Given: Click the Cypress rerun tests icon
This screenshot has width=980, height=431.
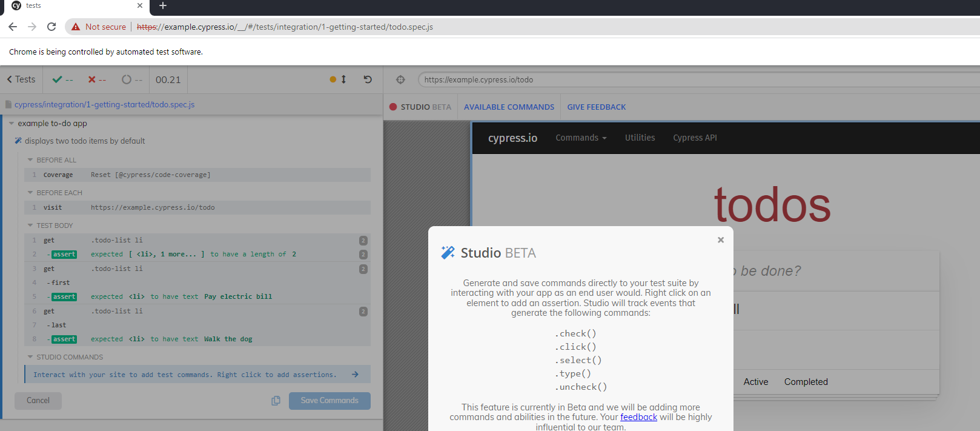Looking at the screenshot, I should click(x=368, y=79).
